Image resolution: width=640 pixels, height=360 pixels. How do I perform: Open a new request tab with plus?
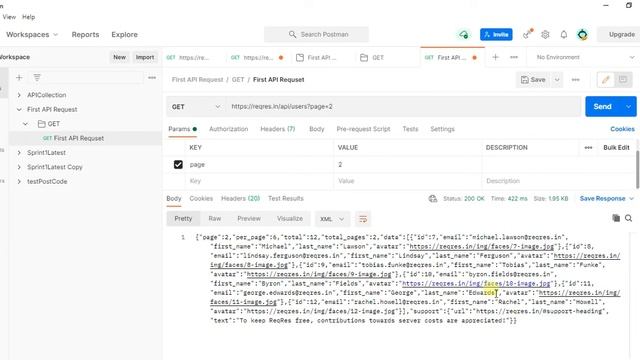point(496,58)
